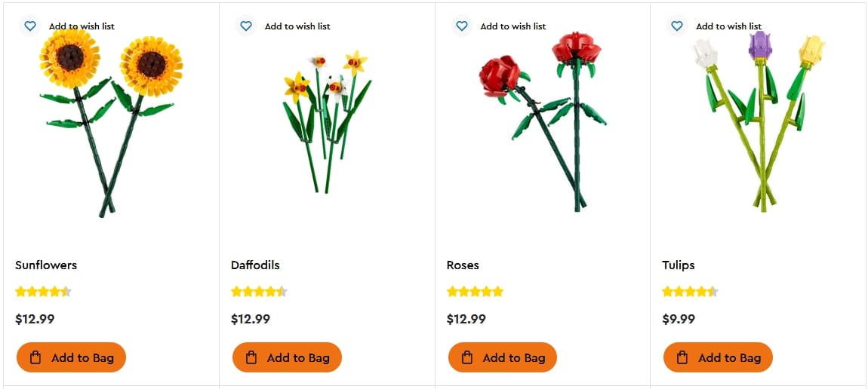The width and height of the screenshot is (868, 389).
Task: Add Sunflowers to the bag
Action: [71, 357]
